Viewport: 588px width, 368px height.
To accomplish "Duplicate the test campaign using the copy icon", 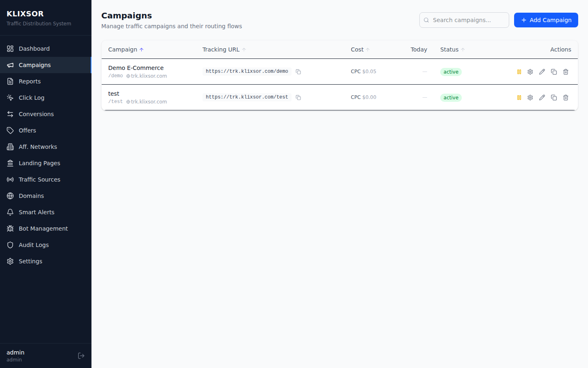I will coord(554,97).
